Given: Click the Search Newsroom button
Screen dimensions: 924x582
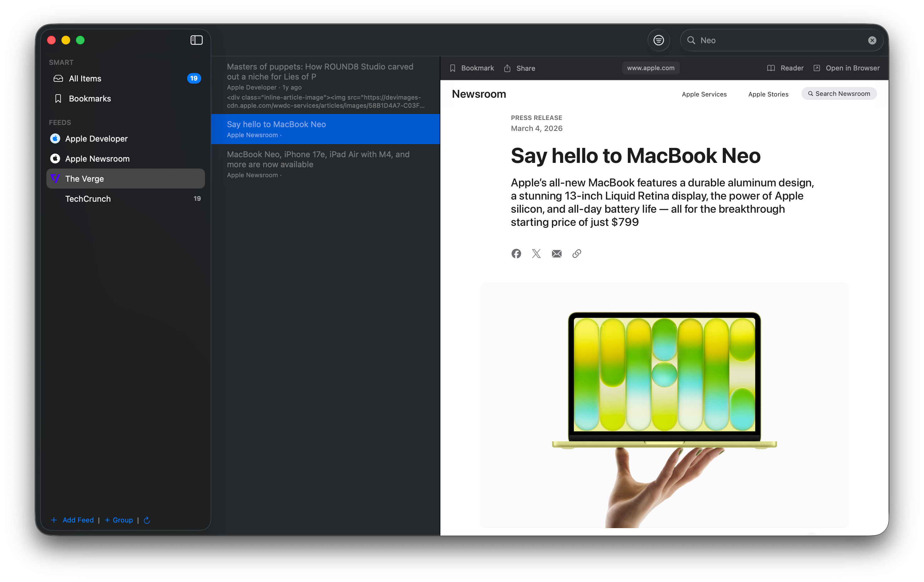Looking at the screenshot, I should tap(839, 94).
